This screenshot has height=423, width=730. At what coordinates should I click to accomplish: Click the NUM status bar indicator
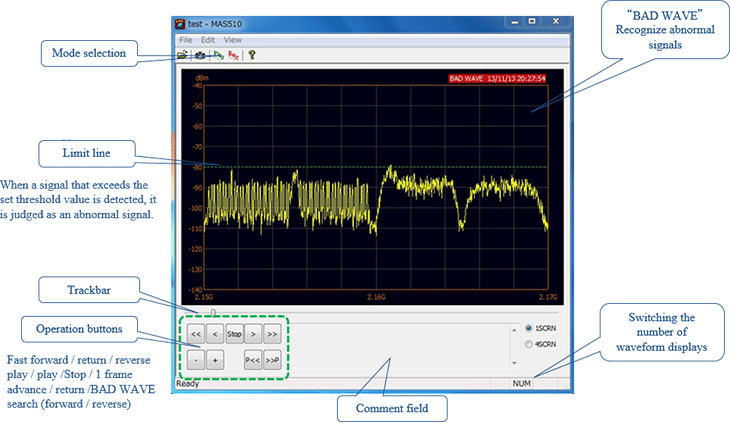click(521, 383)
